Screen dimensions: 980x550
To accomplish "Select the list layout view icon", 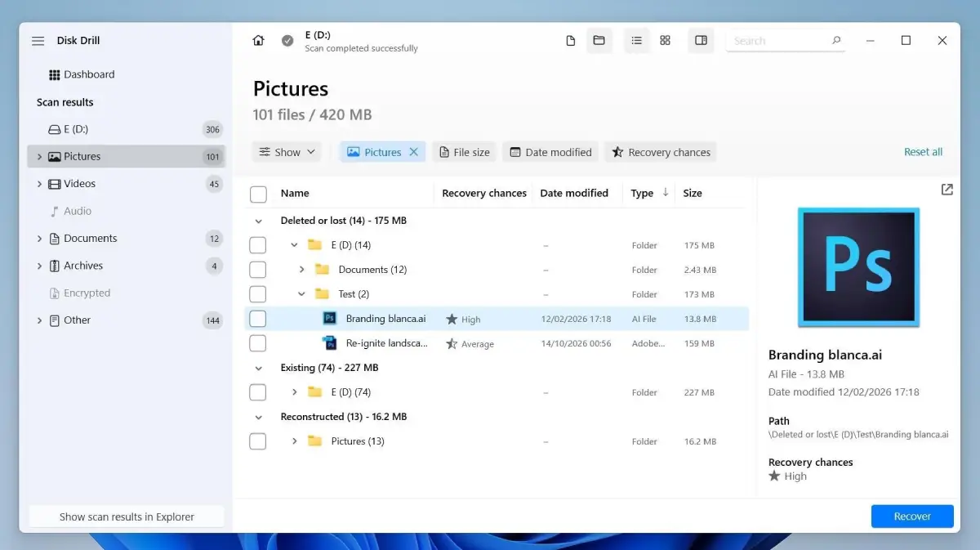I will [x=636, y=41].
